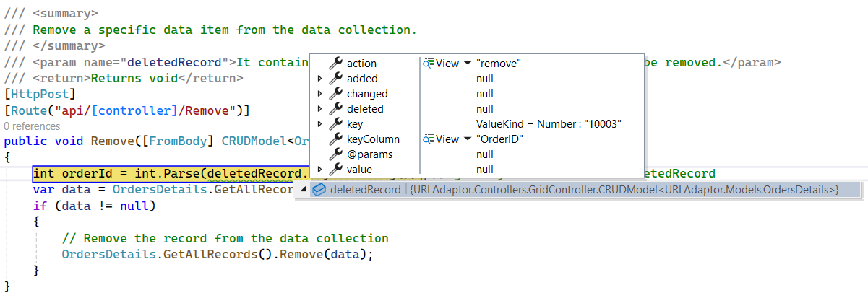The image size is (868, 293).
Task: Open the visualizer magnifier for "remove"
Action: tap(429, 64)
